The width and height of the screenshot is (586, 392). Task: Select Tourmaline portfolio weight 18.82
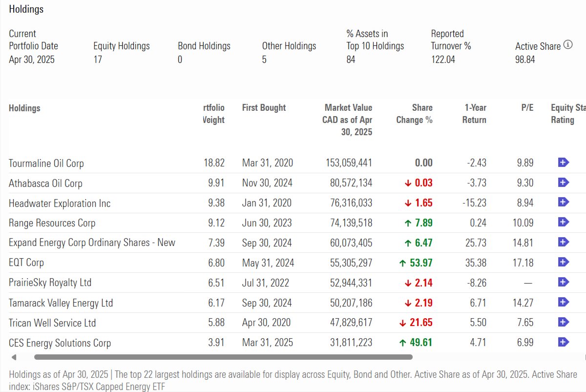click(214, 163)
